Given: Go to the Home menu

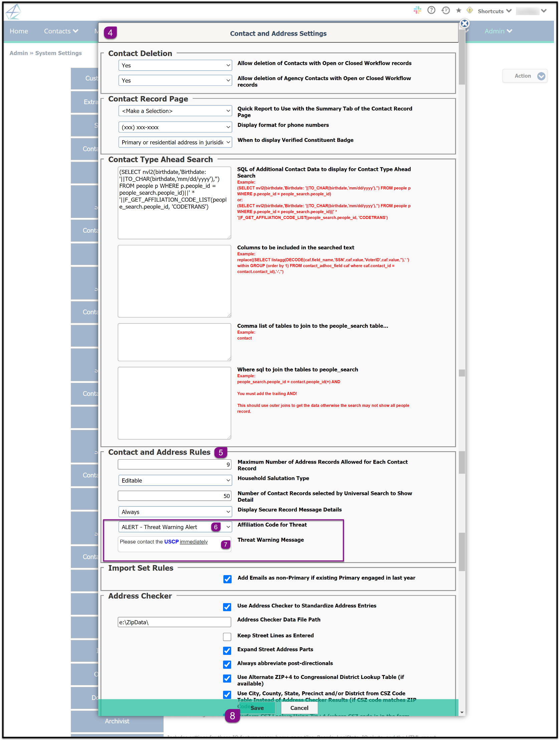Looking at the screenshot, I should (19, 31).
